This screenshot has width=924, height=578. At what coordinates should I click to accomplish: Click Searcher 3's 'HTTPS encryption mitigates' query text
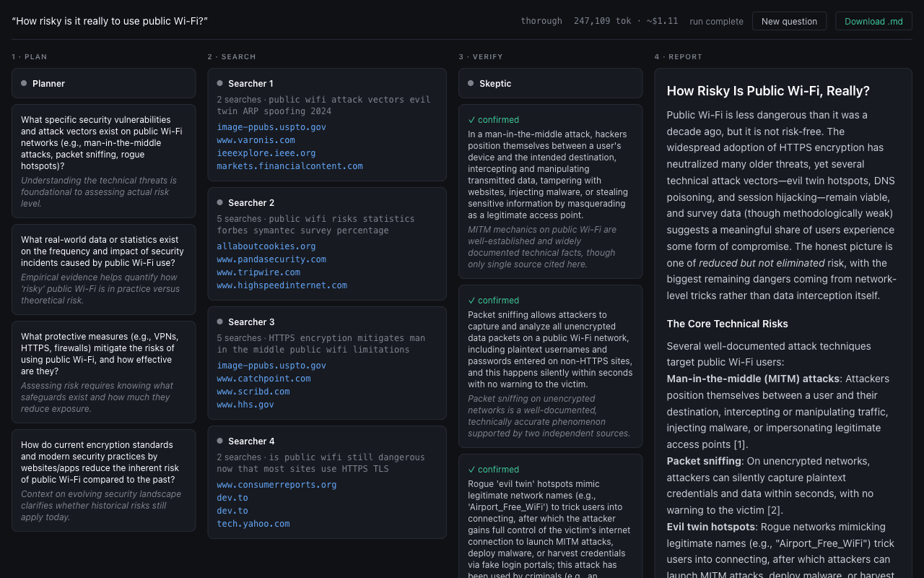click(321, 344)
